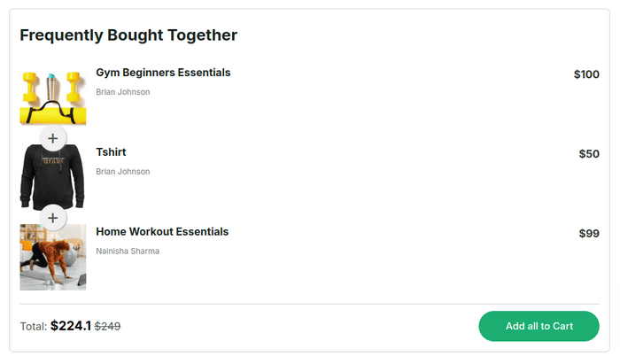Select Brian Johnson under the Tshirt title
This screenshot has width=620, height=364.
point(123,172)
